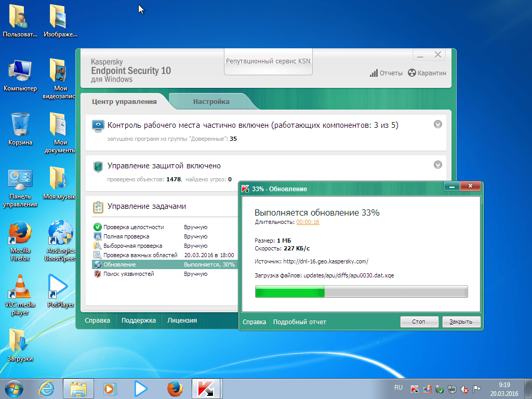Launch PotPlayer desktop shortcut
The height and width of the screenshot is (399, 532).
coord(60,291)
